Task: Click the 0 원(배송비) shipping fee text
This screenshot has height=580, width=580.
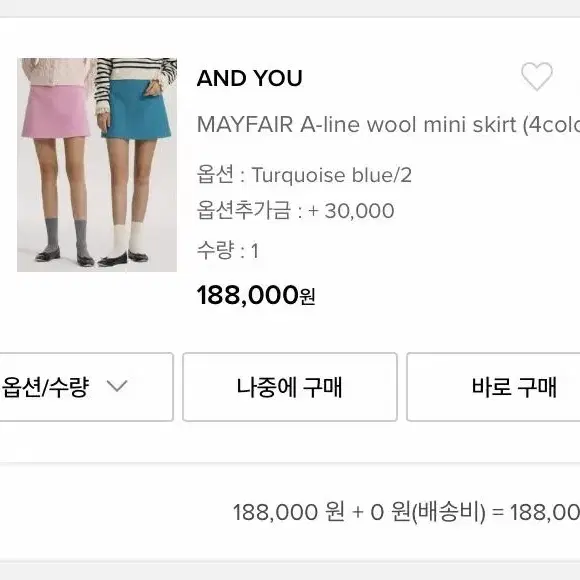Action: point(428,512)
